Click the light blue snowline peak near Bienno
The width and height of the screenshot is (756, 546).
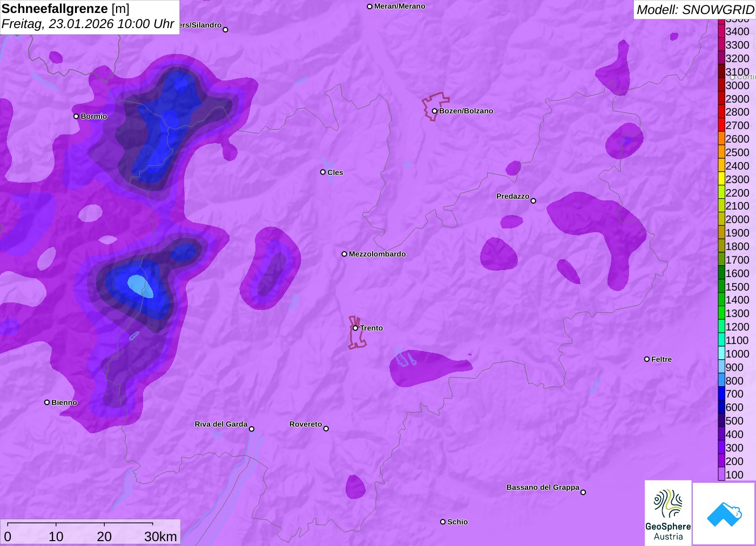[140, 286]
